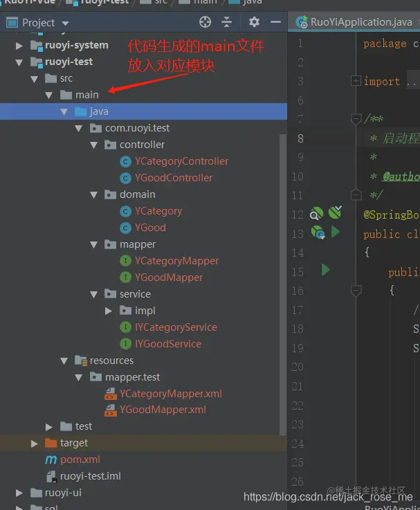
Task: Expand the target folder
Action: (34, 444)
